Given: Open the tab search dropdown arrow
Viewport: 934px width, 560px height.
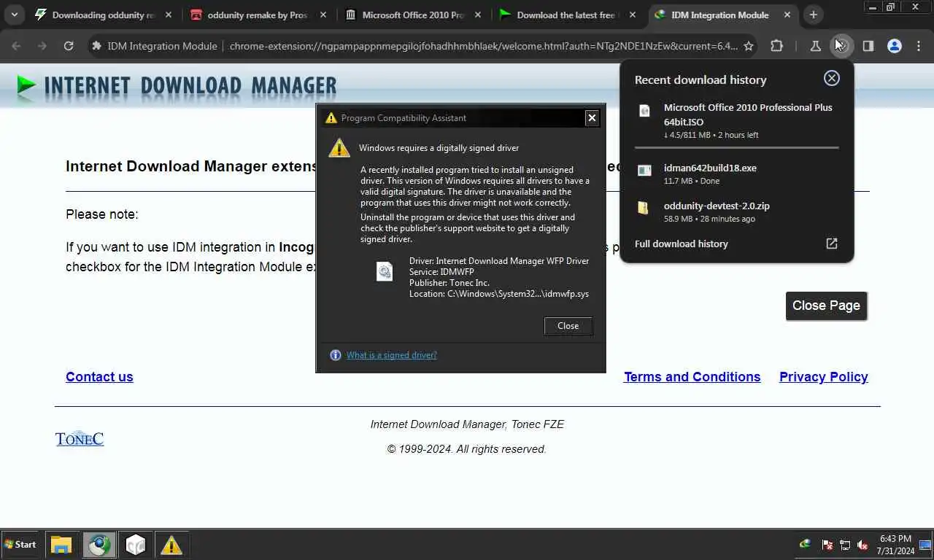Looking at the screenshot, I should point(15,15).
